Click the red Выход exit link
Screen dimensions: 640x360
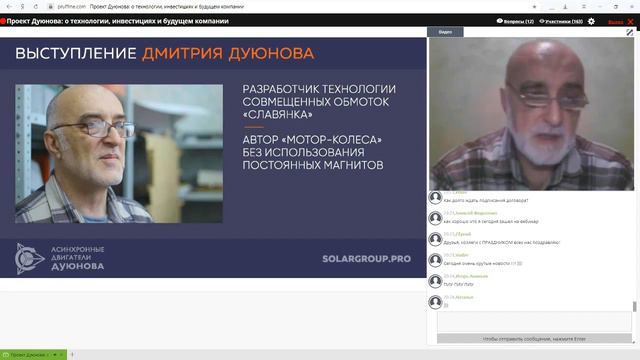coord(616,22)
